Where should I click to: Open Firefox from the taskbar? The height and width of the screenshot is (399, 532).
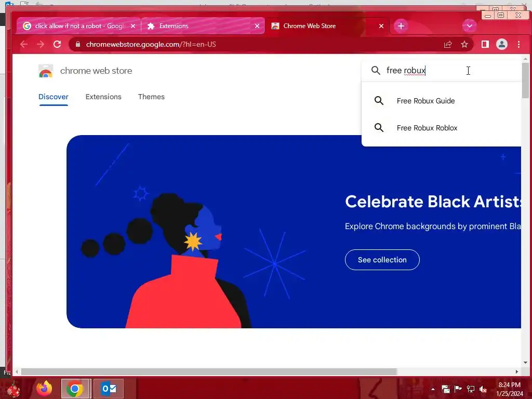pos(44,389)
